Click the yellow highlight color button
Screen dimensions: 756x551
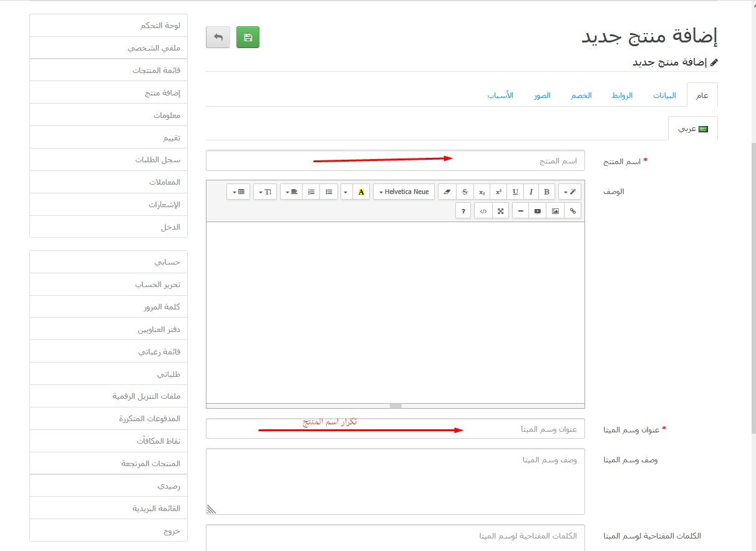tap(361, 192)
